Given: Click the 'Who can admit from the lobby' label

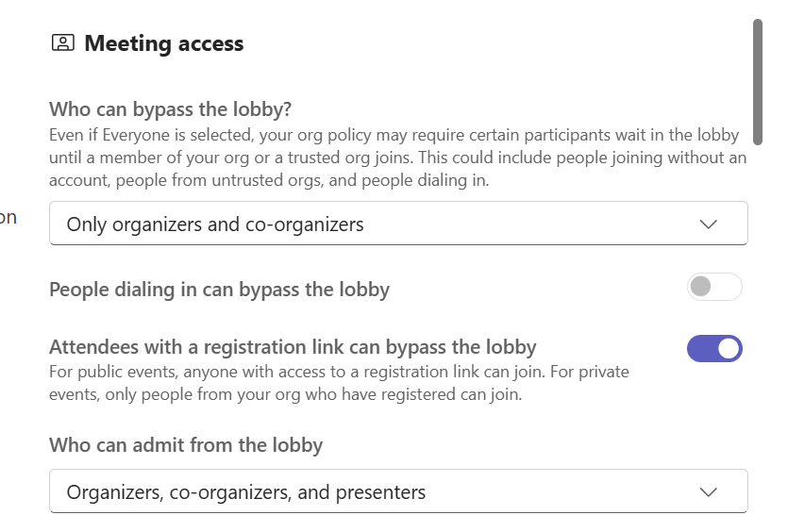Looking at the screenshot, I should pos(186,445).
